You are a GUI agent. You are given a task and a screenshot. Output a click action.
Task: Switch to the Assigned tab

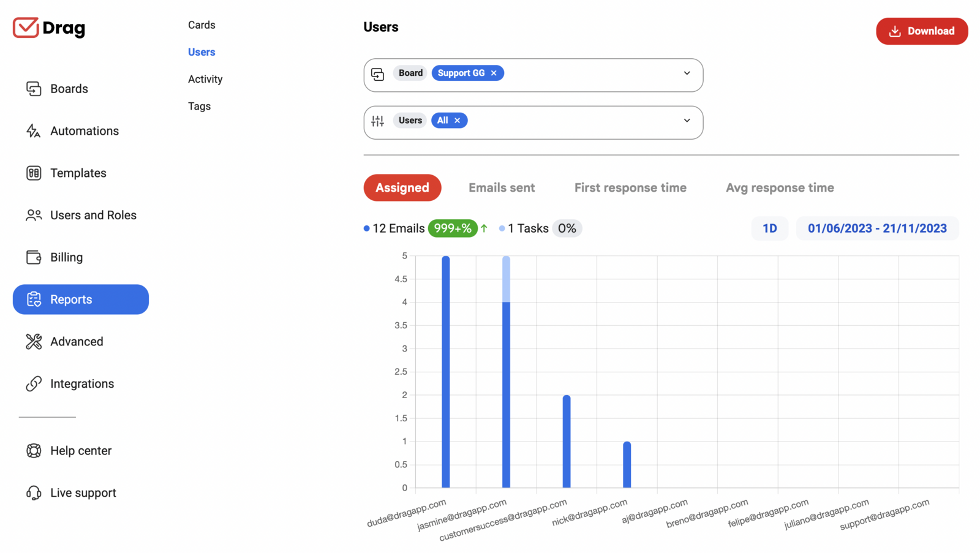[402, 188]
